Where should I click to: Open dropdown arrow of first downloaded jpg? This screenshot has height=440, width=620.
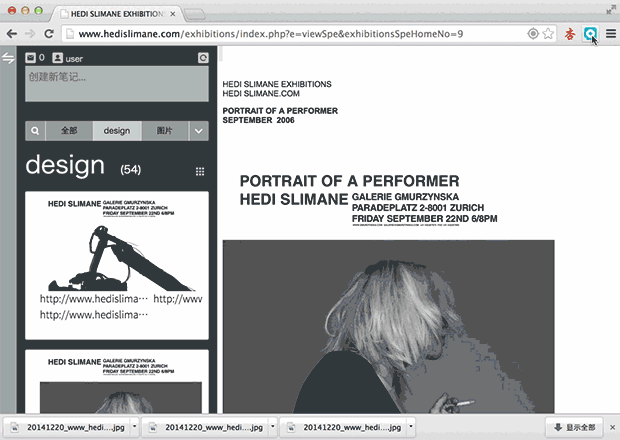click(134, 427)
